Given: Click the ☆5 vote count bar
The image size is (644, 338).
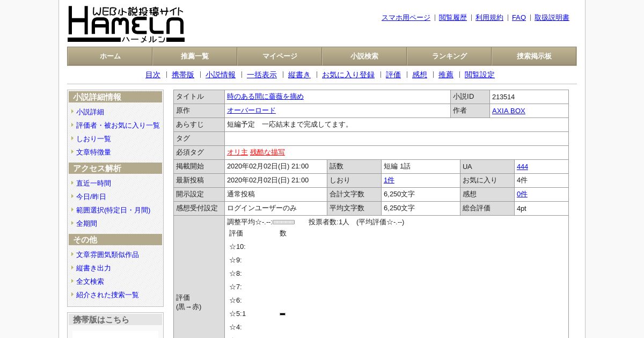Looking at the screenshot, I should click(x=282, y=314).
